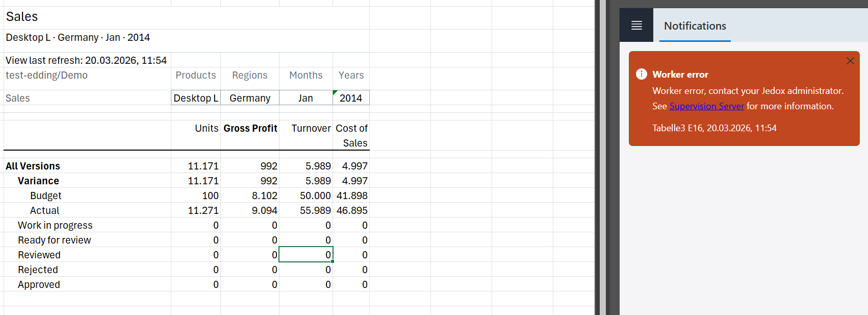Collapse the Variance row
Screen dimensions: 868x315
point(38,181)
